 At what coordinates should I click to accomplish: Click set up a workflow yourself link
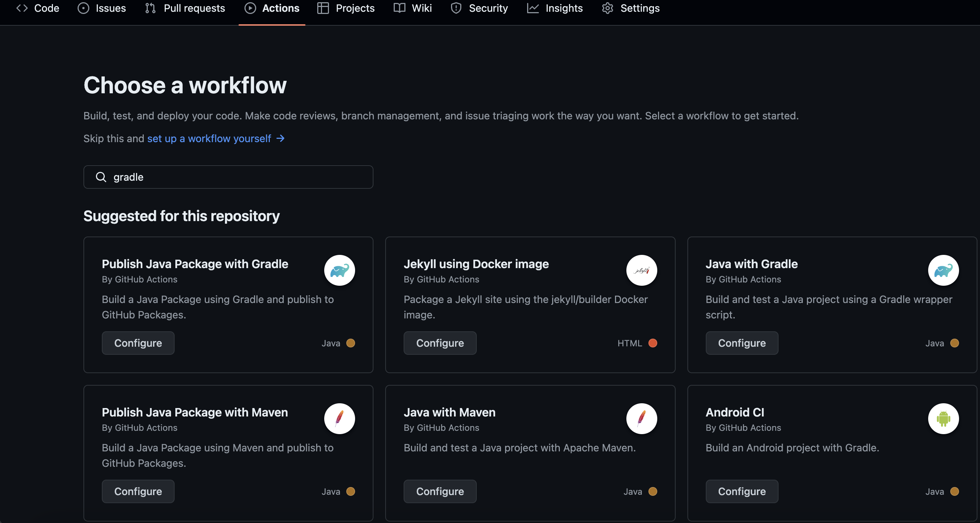click(x=209, y=138)
